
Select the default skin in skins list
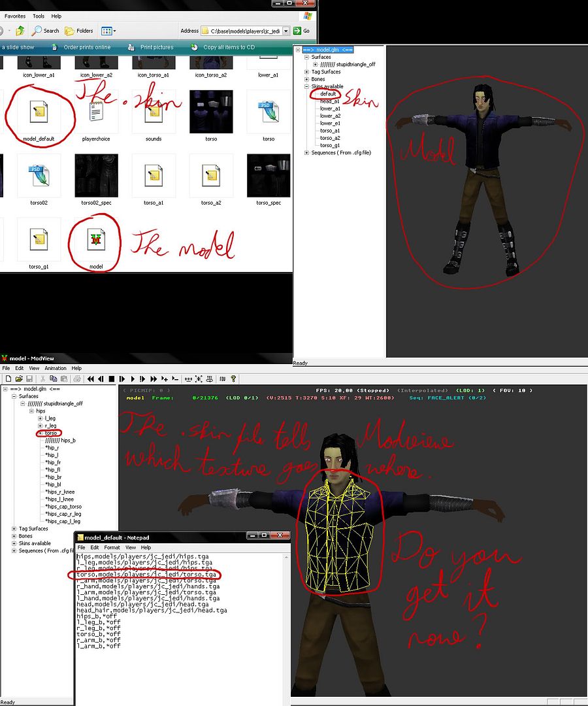click(x=328, y=93)
